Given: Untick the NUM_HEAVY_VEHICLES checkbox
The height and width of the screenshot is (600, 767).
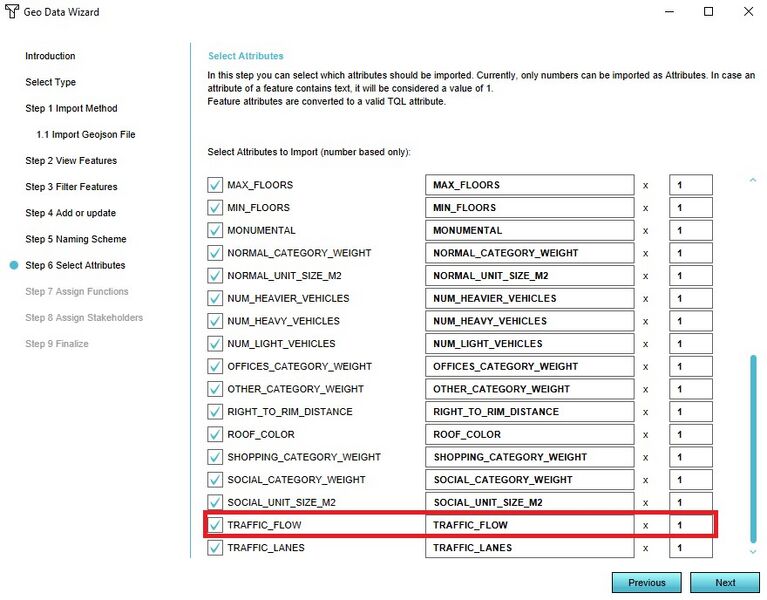Looking at the screenshot, I should pyautogui.click(x=215, y=321).
